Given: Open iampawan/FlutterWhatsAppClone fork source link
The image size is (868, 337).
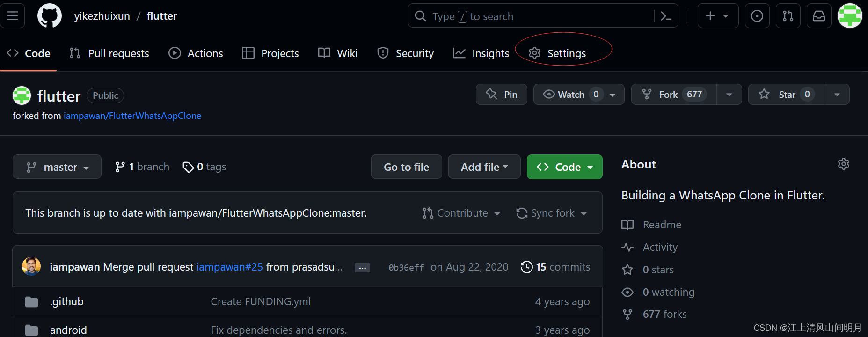Looking at the screenshot, I should 132,116.
